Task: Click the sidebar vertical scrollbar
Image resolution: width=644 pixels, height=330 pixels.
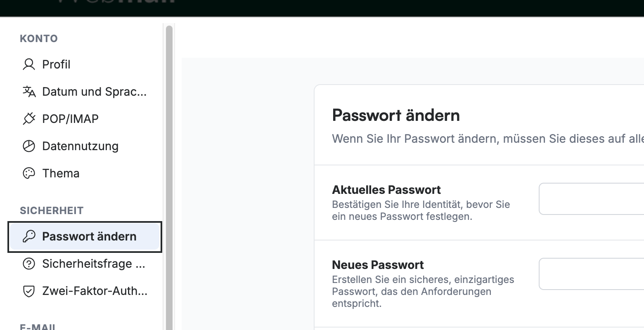Action: coord(169,177)
